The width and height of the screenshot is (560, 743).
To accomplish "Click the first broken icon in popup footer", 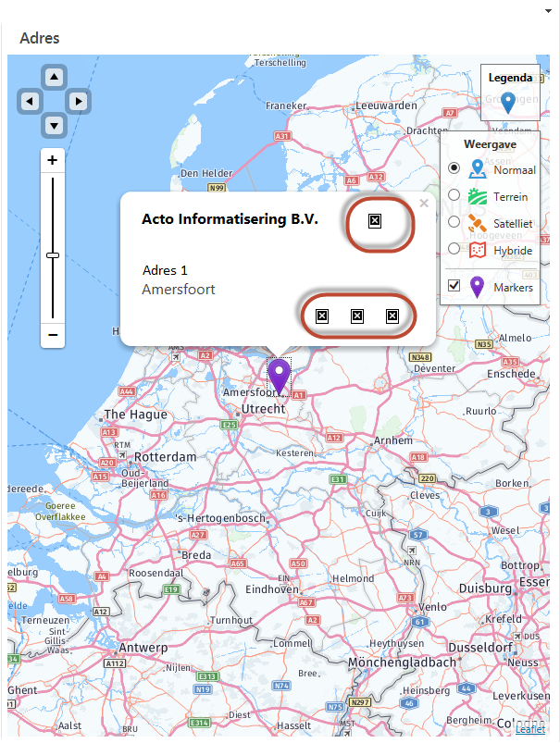I will pos(322,316).
